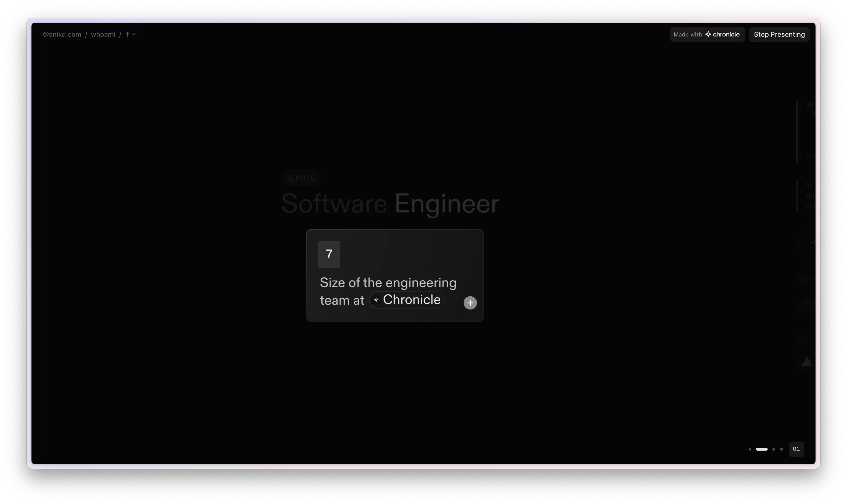Click the upload/arrow icon next to whoami
The image size is (847, 504).
127,34
